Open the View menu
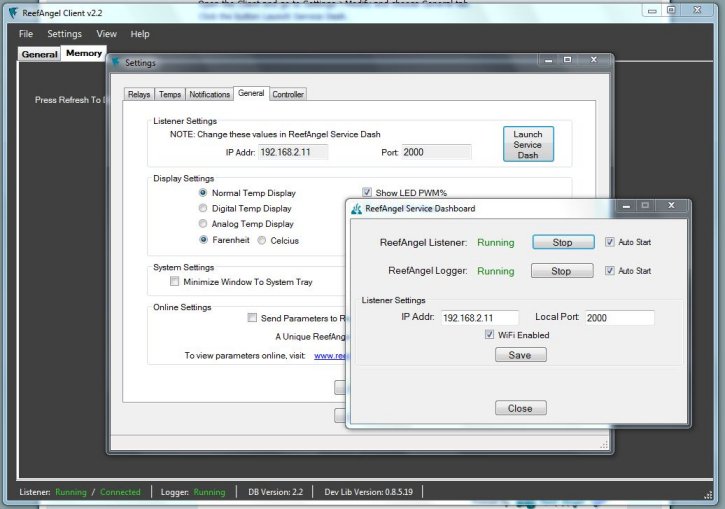 click(106, 34)
